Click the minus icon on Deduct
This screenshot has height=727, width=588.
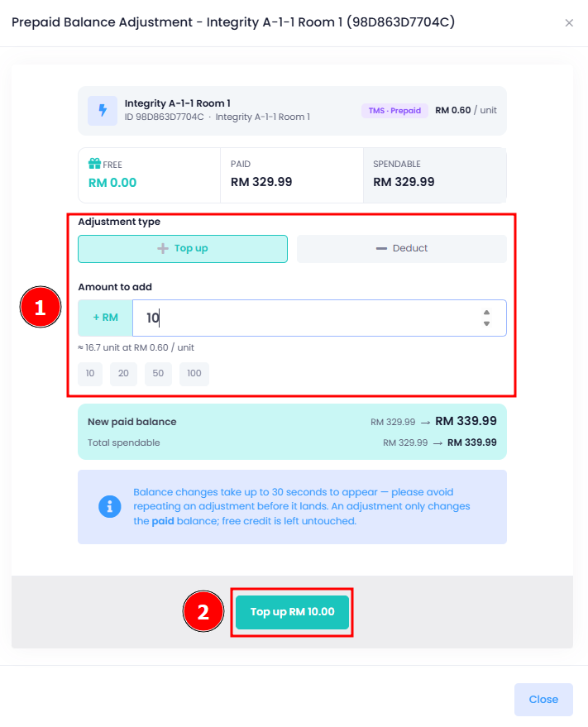coord(381,248)
